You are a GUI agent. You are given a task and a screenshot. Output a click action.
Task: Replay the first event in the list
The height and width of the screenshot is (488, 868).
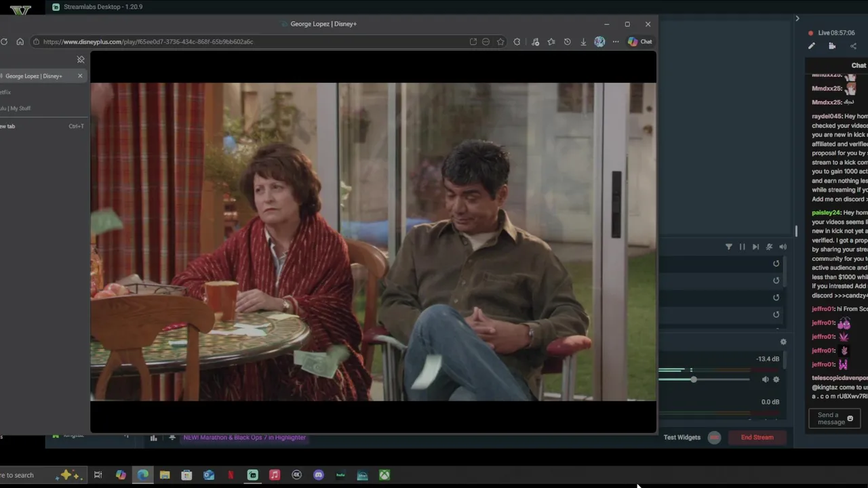click(x=776, y=264)
